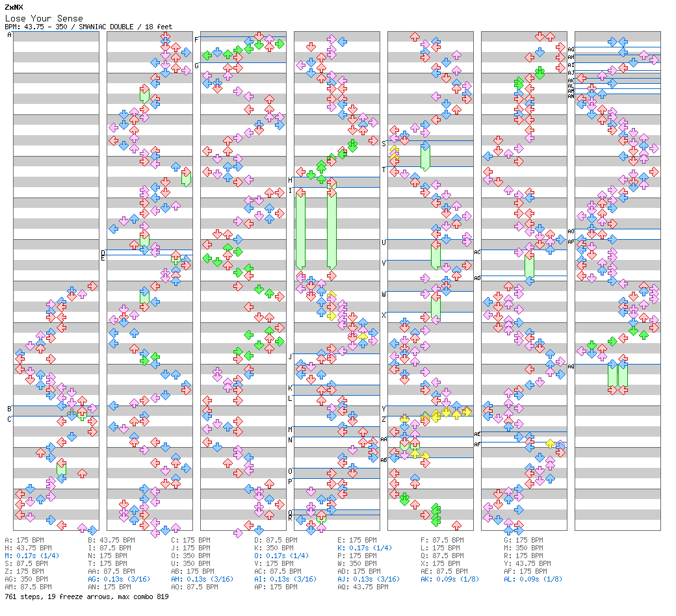This screenshot has width=676, height=616.
Task: Select legend entry "AA: 87.5 BPM"
Action: (x=111, y=571)
